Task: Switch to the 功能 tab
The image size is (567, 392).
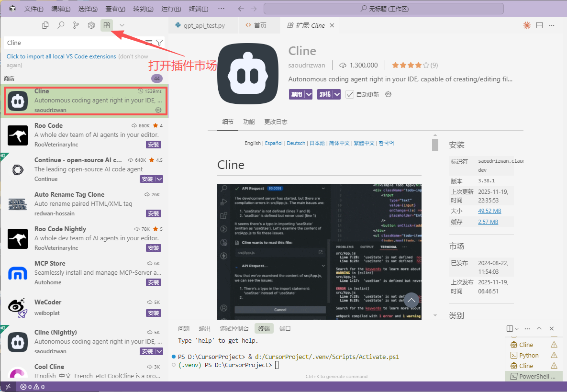Action: (x=249, y=122)
